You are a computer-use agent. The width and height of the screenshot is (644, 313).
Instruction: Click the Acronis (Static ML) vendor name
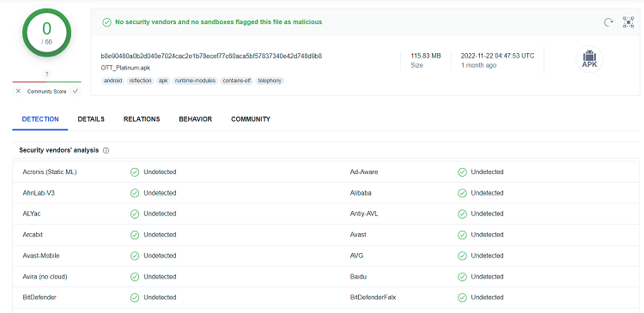50,172
